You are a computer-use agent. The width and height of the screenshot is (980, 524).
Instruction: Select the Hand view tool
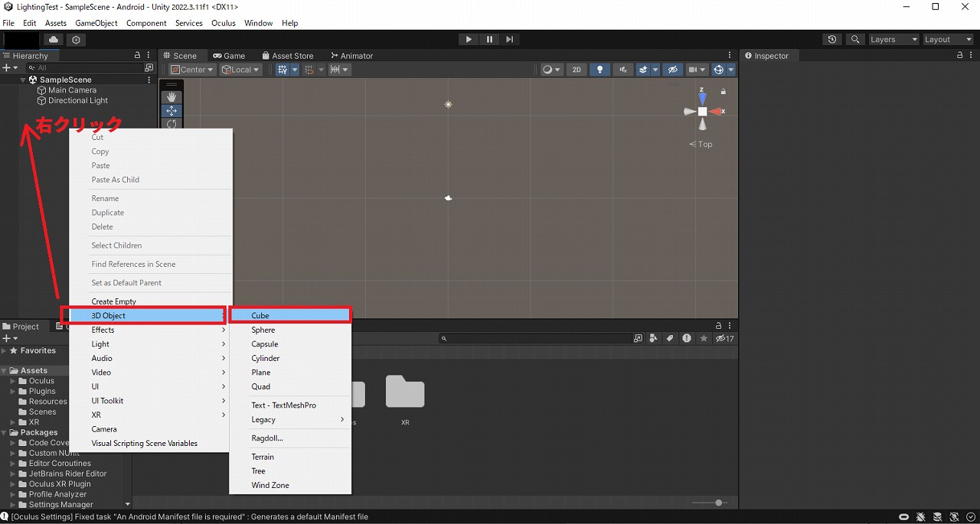(171, 96)
